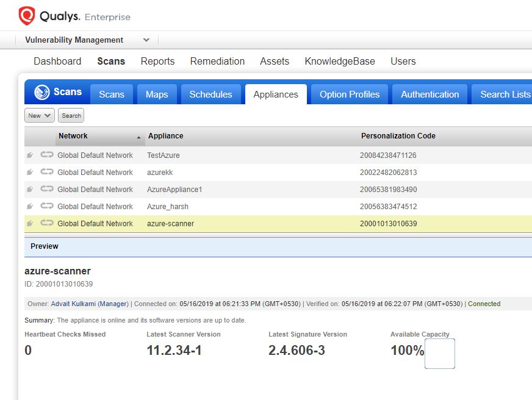Click the plug icon on Azure_harsh row
Image resolution: width=532 pixels, height=400 pixels.
(29, 206)
